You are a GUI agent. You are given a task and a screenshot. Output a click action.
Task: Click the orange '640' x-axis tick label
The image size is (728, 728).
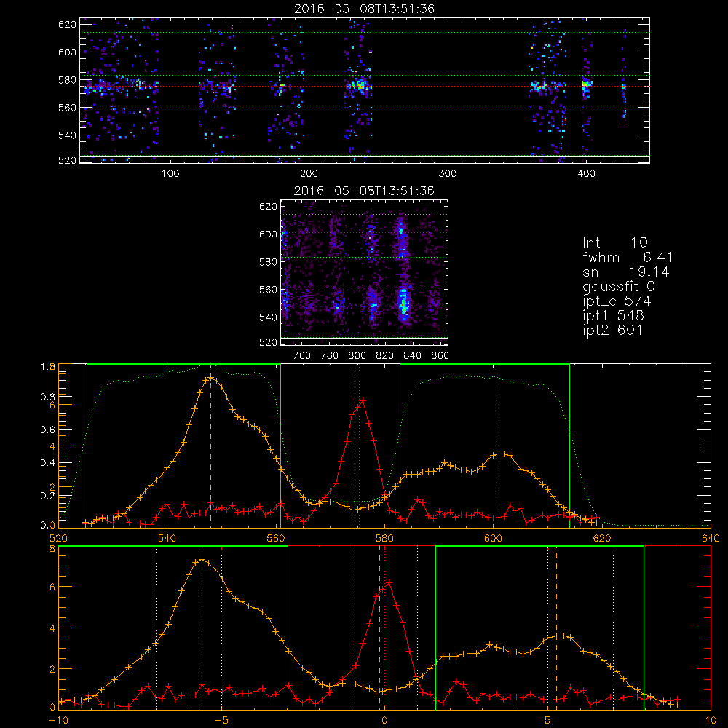(711, 539)
